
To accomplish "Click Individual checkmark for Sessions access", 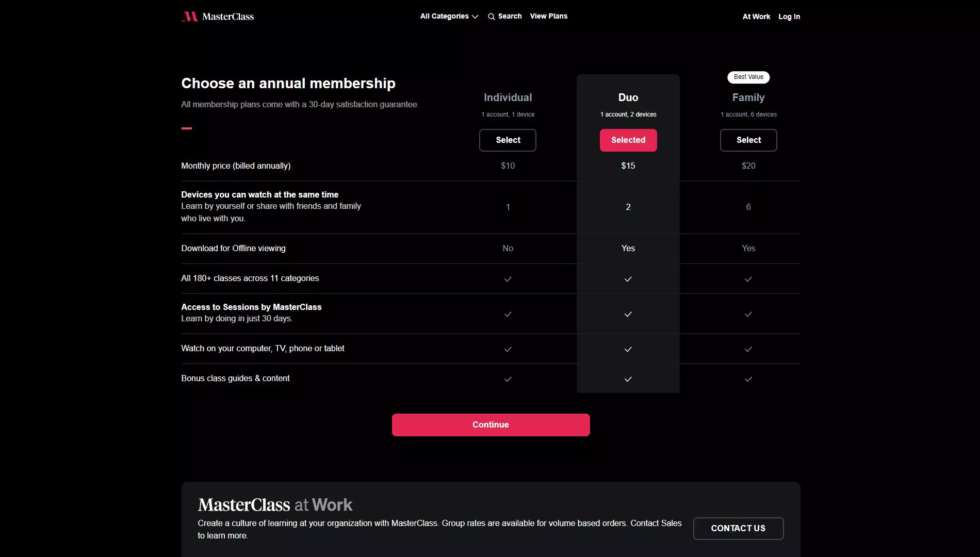I will click(x=508, y=314).
